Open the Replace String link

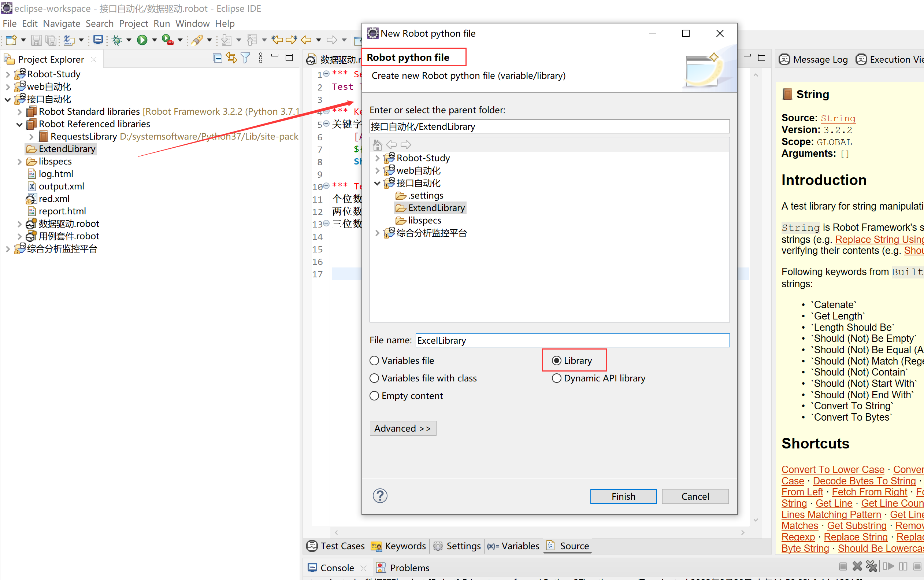(x=856, y=537)
